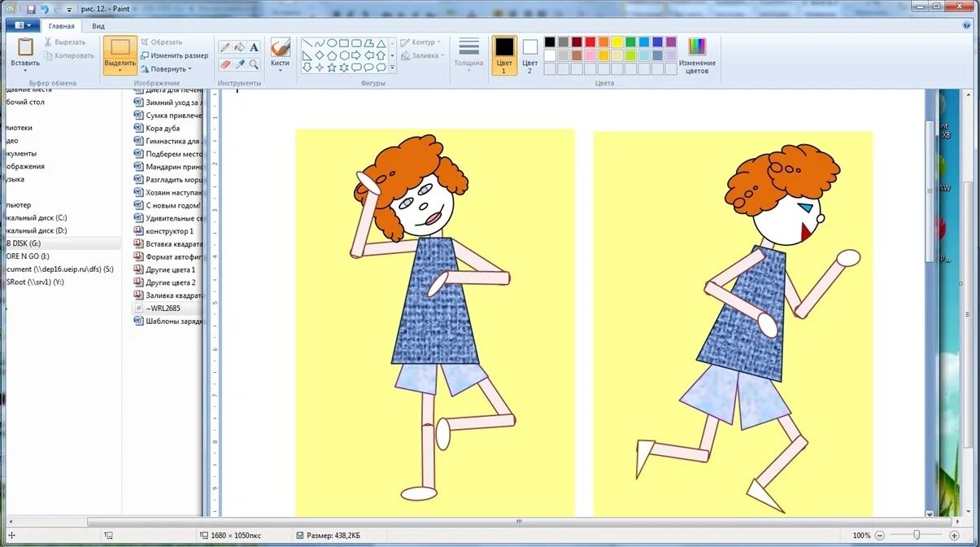Open the Контур outline dropdown
The image size is (980, 547).
[x=420, y=42]
